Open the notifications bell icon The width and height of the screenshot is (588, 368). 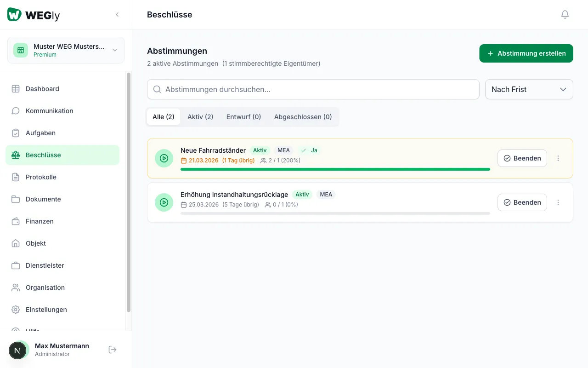(565, 15)
